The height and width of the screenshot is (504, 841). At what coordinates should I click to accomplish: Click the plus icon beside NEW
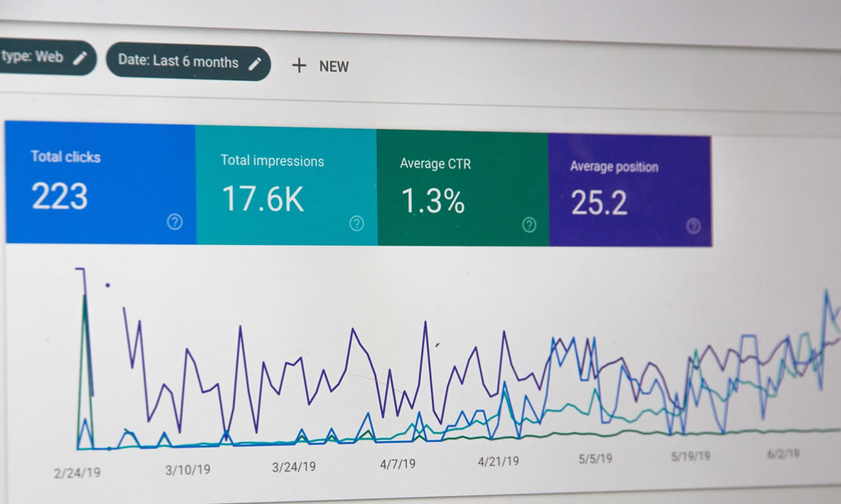coord(298,66)
